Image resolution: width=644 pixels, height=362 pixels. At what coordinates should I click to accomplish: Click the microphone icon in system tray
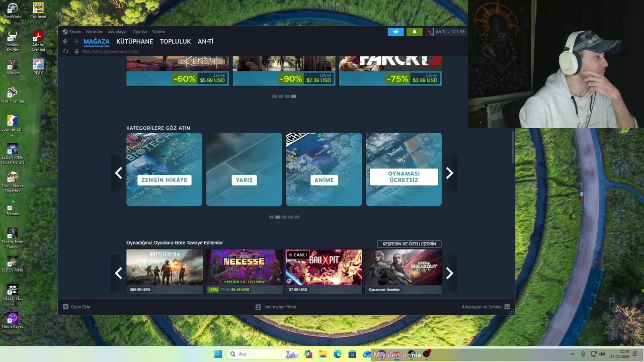pyautogui.click(x=583, y=354)
